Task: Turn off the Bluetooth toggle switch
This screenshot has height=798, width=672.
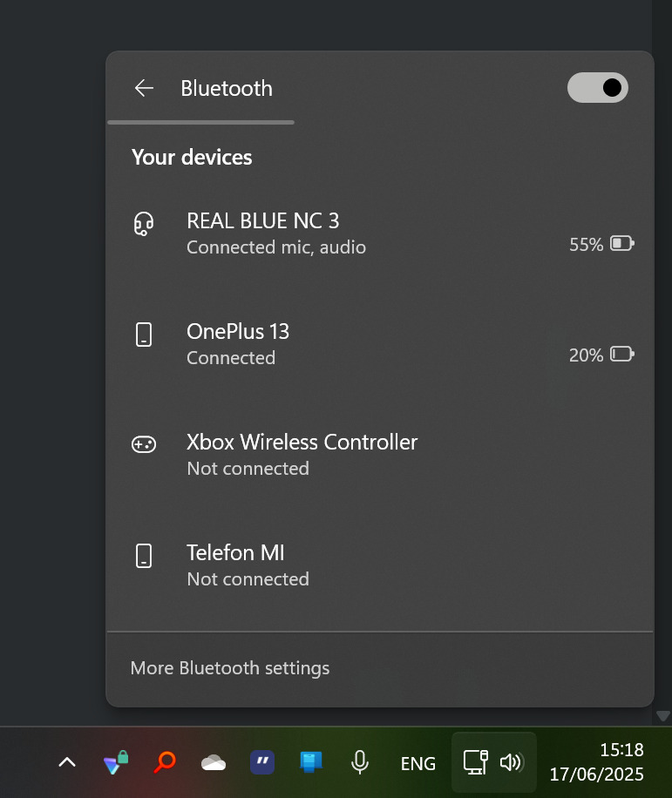Action: 597,87
